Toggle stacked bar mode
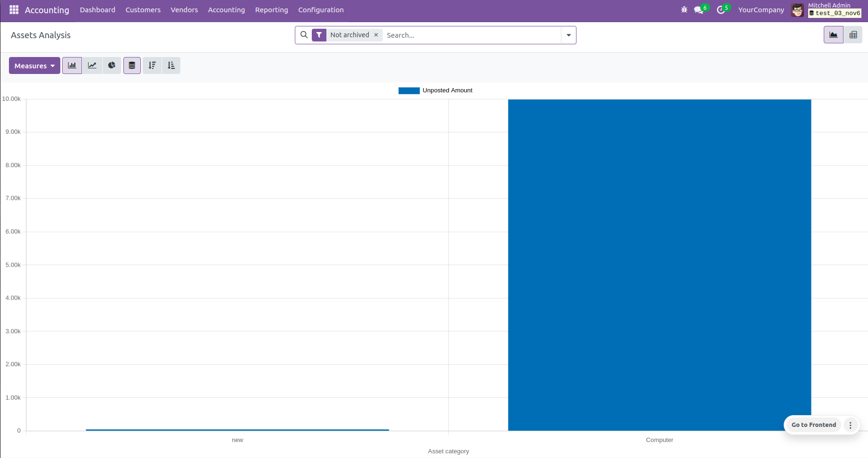 click(x=132, y=65)
